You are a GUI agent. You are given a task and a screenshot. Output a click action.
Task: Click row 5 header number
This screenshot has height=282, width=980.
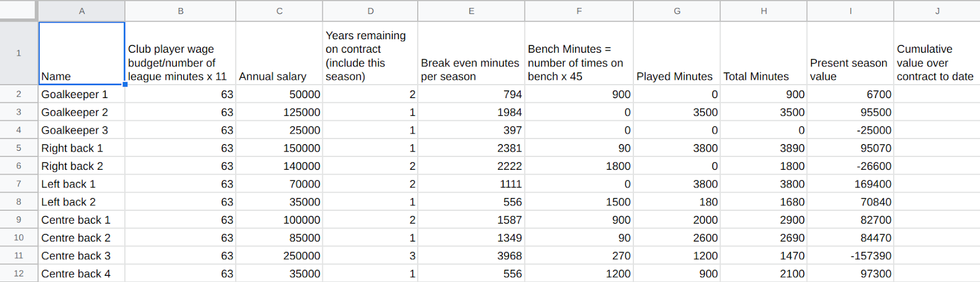click(18, 148)
